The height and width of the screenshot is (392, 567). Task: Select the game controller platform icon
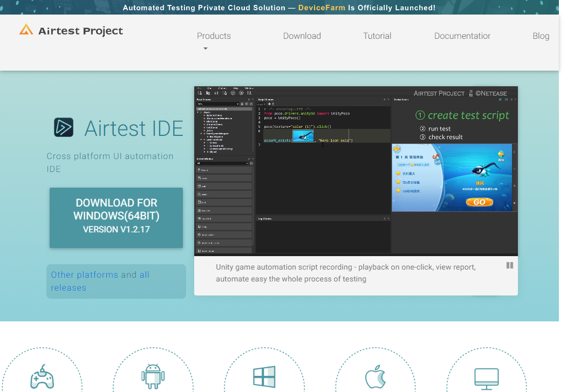42,377
